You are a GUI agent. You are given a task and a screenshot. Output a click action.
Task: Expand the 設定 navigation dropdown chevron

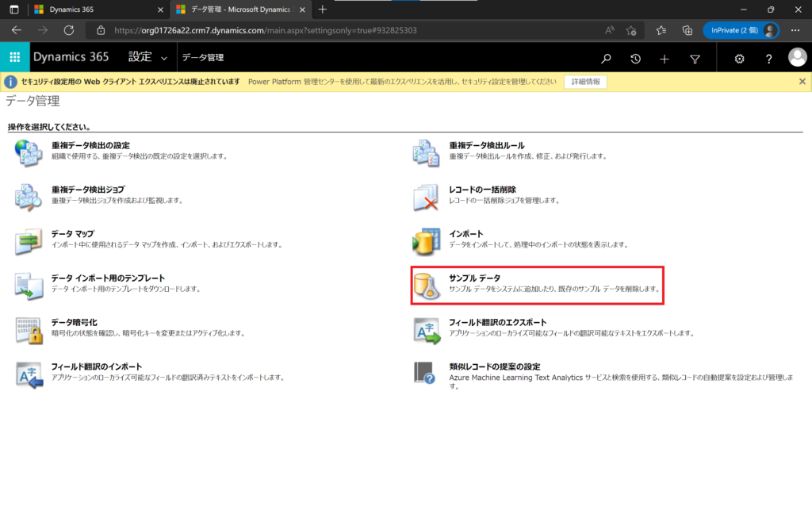[164, 58]
